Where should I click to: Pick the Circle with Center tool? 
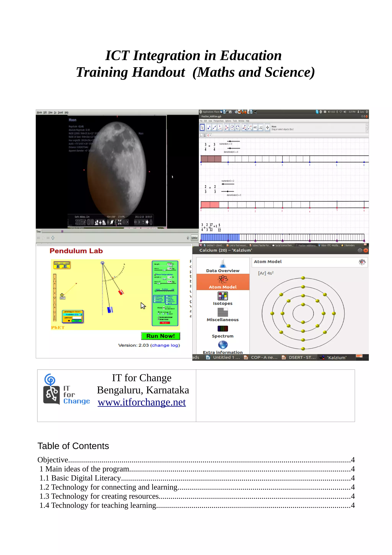pos(232,127)
